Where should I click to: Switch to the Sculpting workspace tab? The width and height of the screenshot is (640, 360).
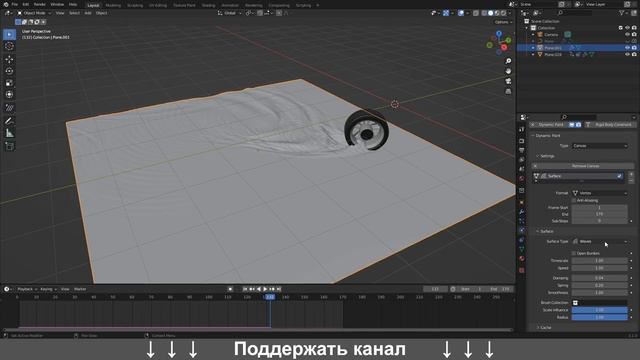[x=135, y=5]
